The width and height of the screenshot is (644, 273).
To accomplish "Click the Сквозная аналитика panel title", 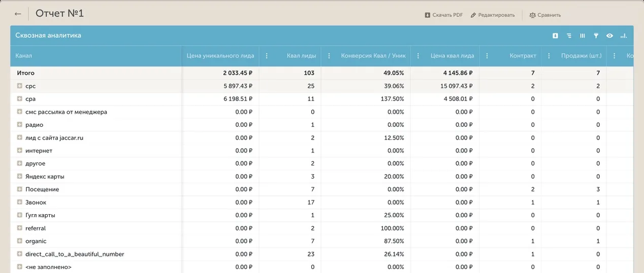I will (x=48, y=36).
